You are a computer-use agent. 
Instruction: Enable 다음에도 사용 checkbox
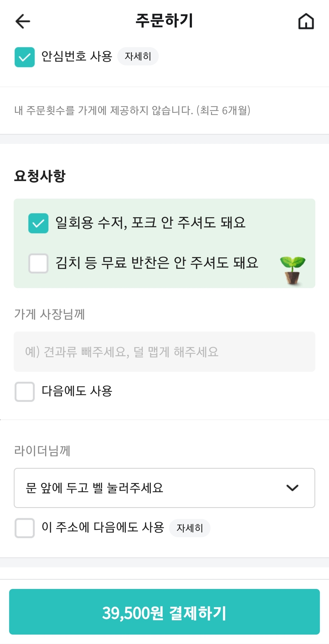tap(25, 392)
